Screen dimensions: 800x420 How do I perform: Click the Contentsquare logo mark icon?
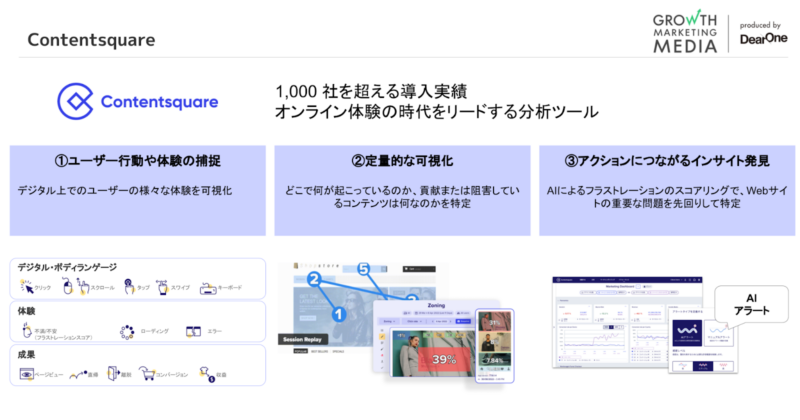coord(75,102)
